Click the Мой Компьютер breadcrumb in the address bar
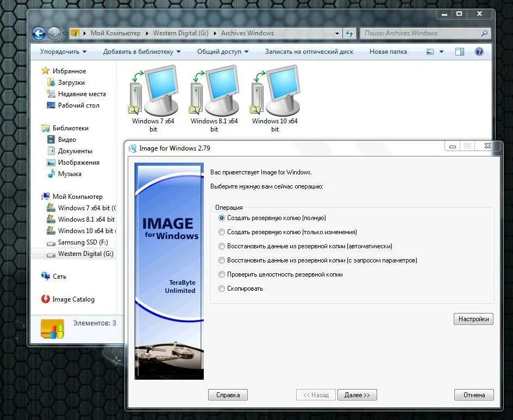Image resolution: width=513 pixels, height=420 pixels. [116, 33]
